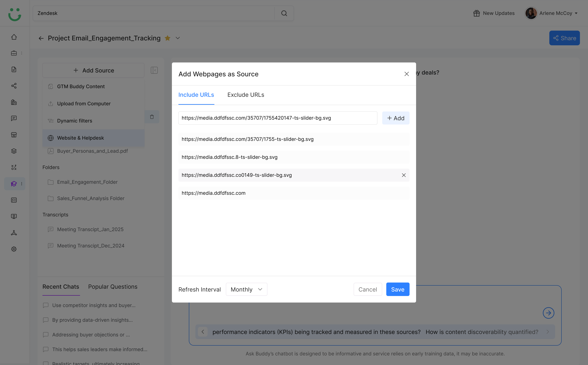The height and width of the screenshot is (365, 588).
Task: Open the briefcase icon in sidebar
Action: (14, 53)
